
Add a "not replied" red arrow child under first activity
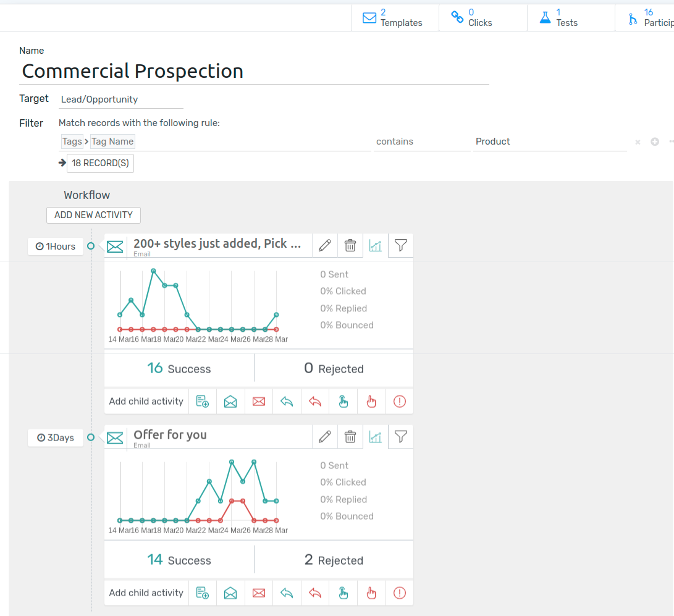coord(315,402)
